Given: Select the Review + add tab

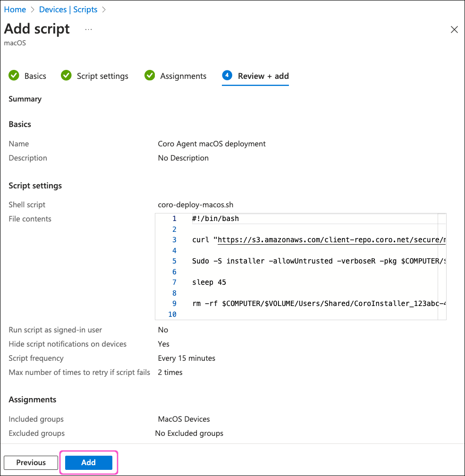Looking at the screenshot, I should (263, 76).
